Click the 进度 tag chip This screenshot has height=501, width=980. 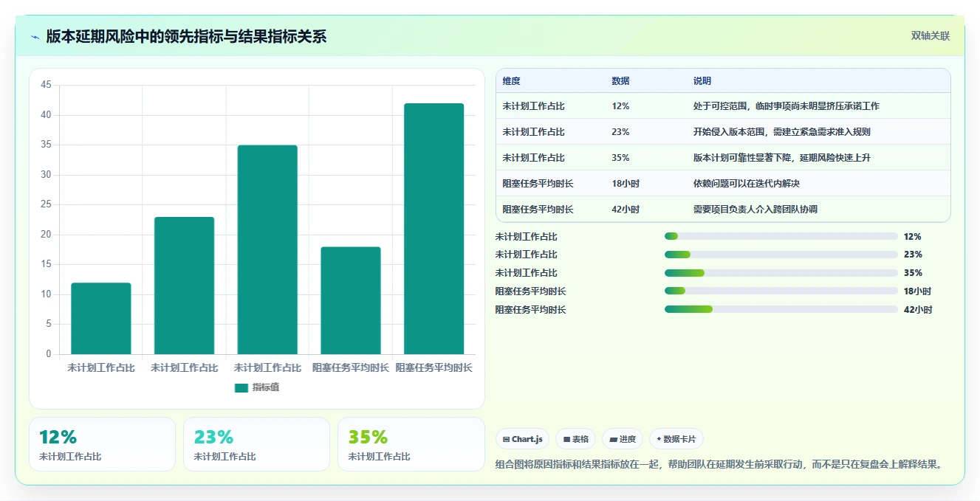coord(623,439)
